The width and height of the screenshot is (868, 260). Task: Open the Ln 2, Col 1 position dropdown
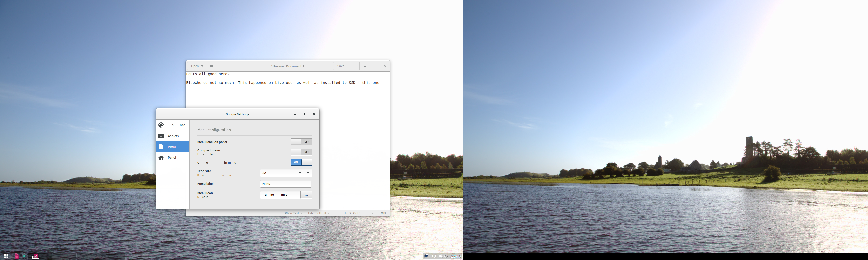[x=359, y=213]
